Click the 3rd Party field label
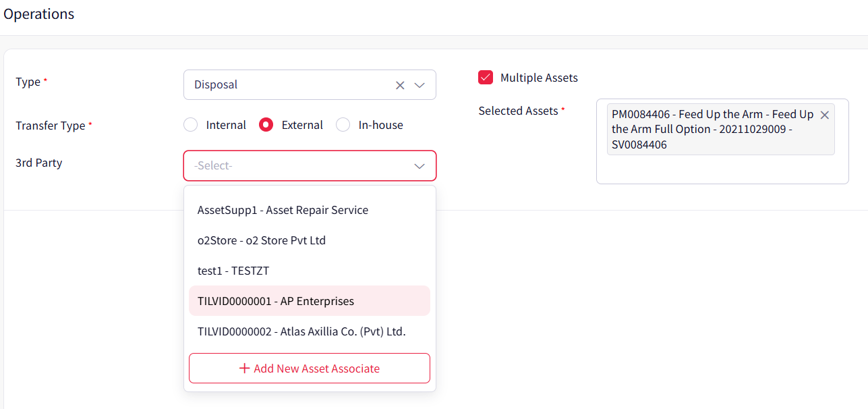The image size is (868, 409). (39, 163)
